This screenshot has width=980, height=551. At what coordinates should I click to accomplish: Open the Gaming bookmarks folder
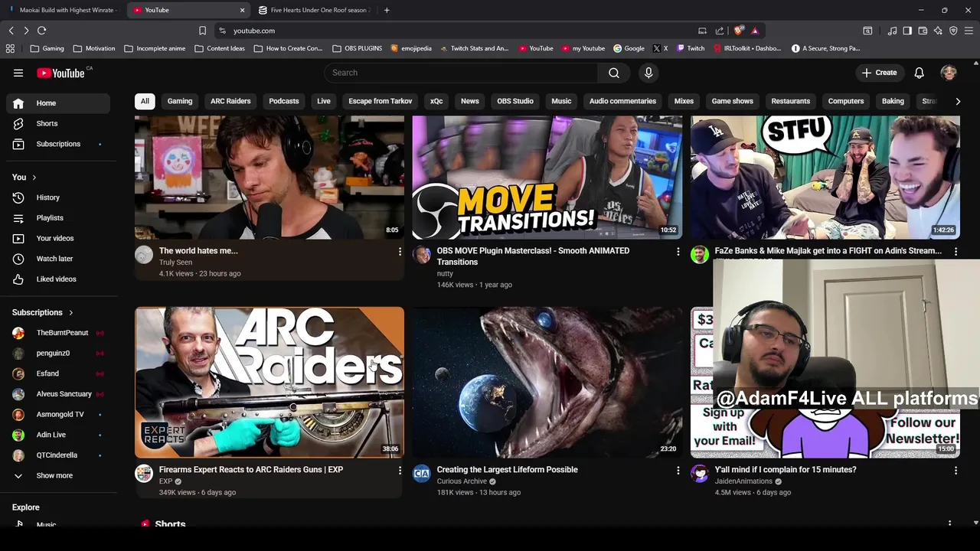point(47,48)
